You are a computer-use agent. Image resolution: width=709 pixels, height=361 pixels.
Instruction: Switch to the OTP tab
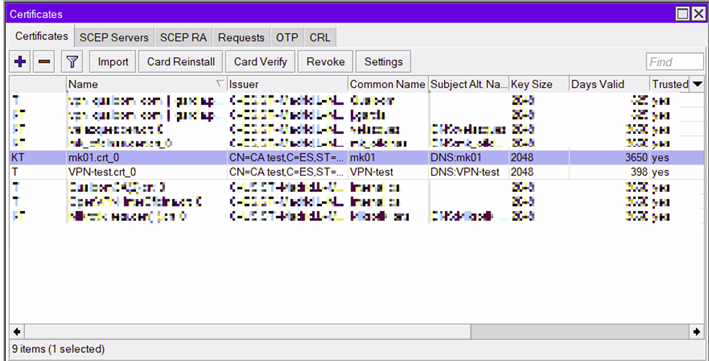click(x=287, y=38)
